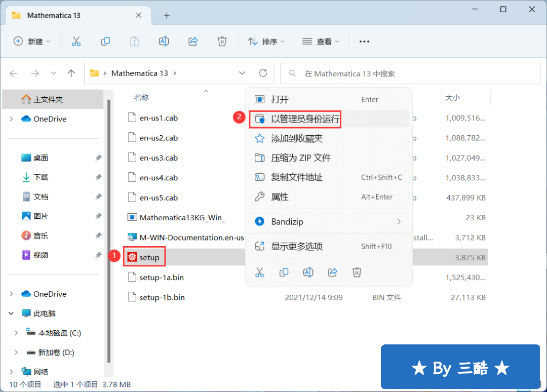Collapse the 此电脑 (This PC) tree node

[12, 313]
